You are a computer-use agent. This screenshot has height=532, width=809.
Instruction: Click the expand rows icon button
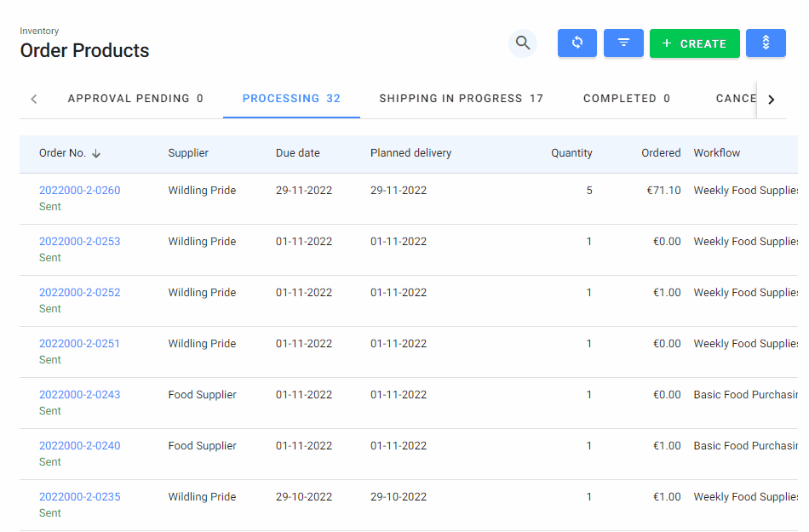tap(766, 43)
